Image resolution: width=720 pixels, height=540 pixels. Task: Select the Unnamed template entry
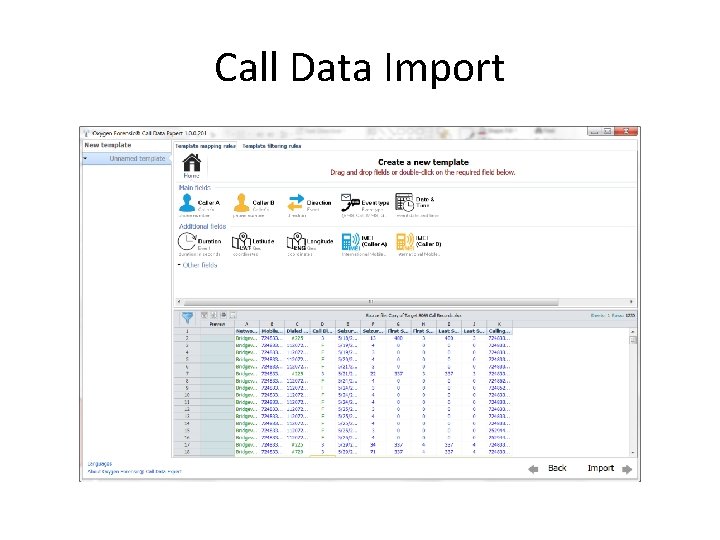tap(126, 158)
